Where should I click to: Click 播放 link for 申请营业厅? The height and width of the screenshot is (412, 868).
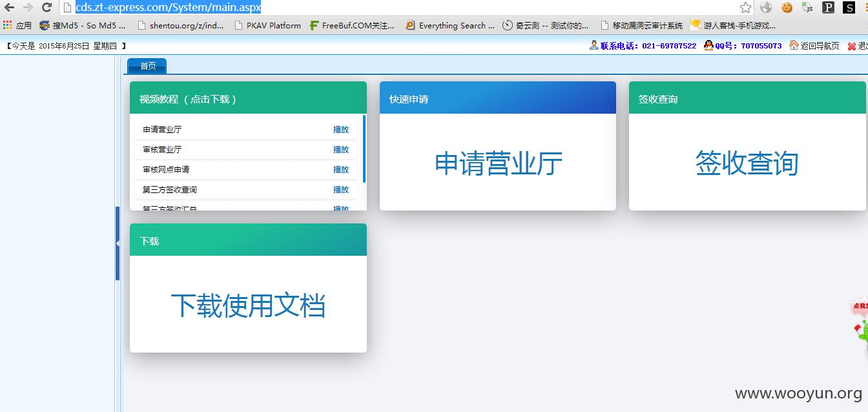tap(341, 130)
